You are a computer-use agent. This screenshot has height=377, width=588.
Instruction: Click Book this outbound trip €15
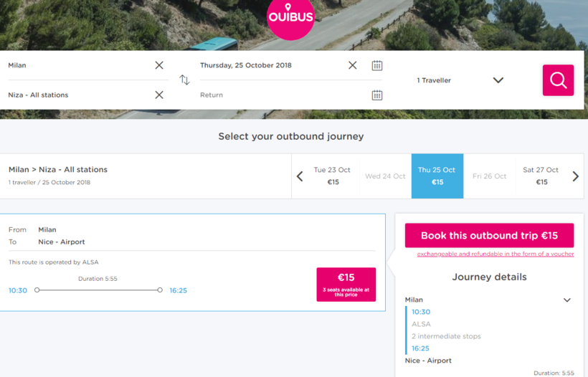[x=489, y=236]
